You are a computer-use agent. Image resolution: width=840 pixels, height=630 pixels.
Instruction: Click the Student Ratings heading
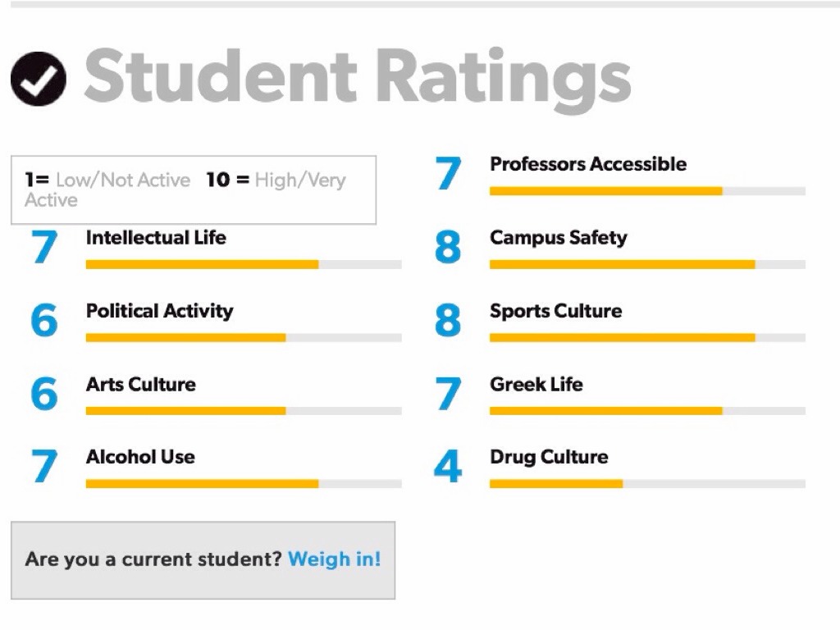[x=357, y=77]
